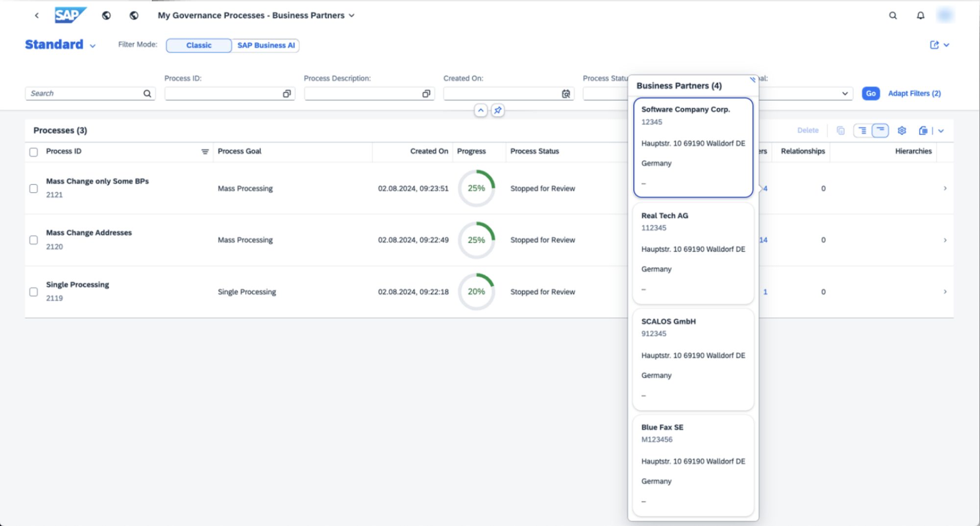980x526 pixels.
Task: Click the Progress column header
Action: [x=471, y=151]
